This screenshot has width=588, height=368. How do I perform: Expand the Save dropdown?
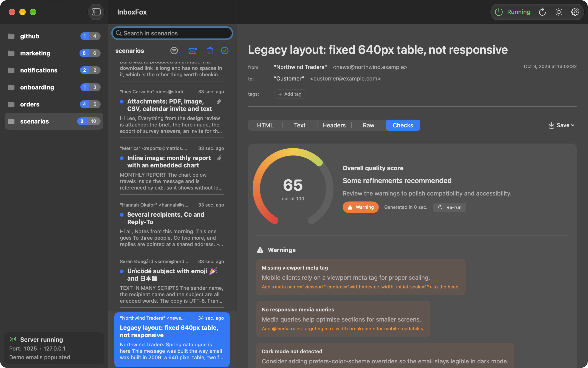[561, 125]
